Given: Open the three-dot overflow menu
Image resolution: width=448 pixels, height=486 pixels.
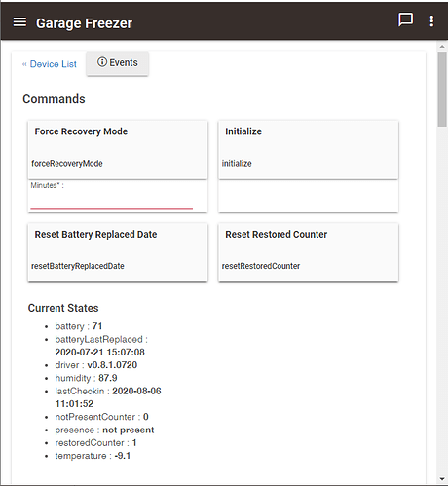Looking at the screenshot, I should point(431,21).
